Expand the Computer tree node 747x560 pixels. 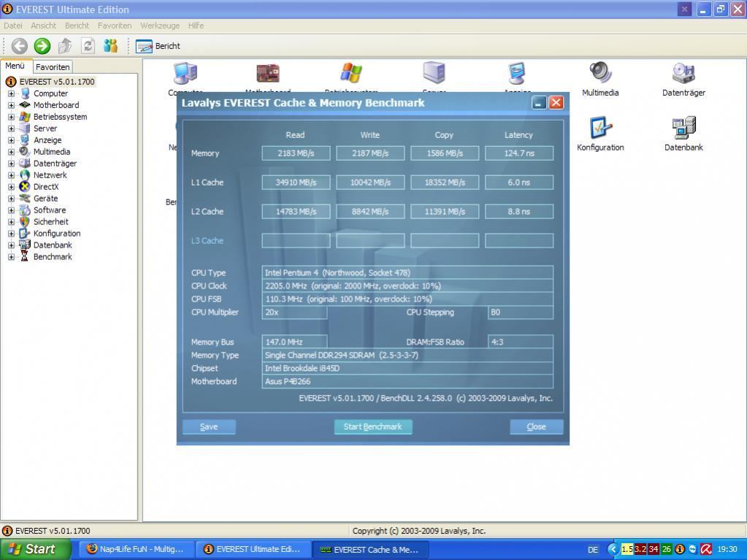(x=11, y=93)
